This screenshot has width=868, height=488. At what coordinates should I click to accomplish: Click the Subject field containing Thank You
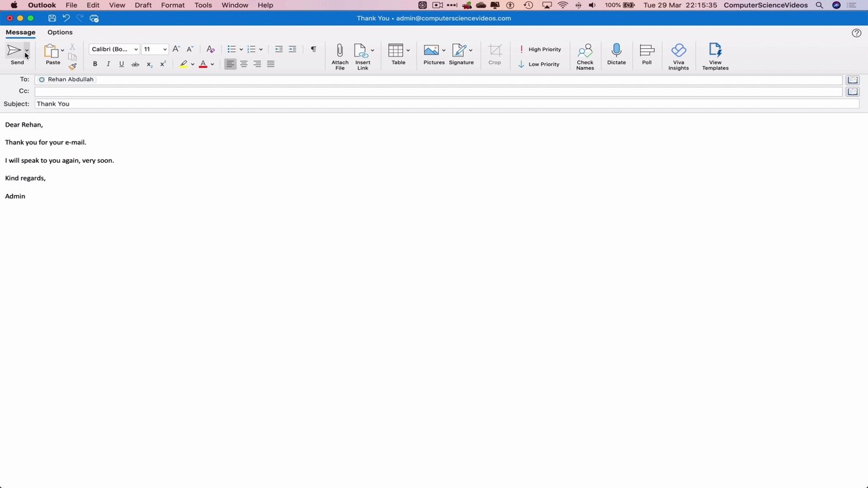click(x=447, y=104)
